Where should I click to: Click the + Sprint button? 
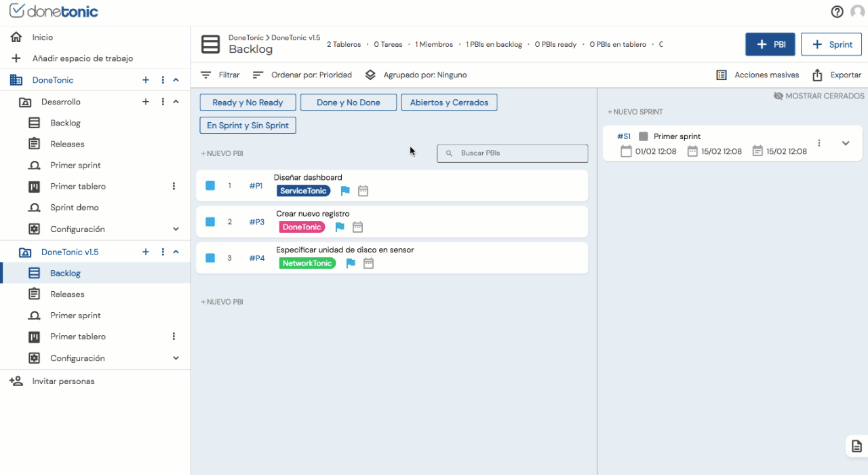click(831, 44)
